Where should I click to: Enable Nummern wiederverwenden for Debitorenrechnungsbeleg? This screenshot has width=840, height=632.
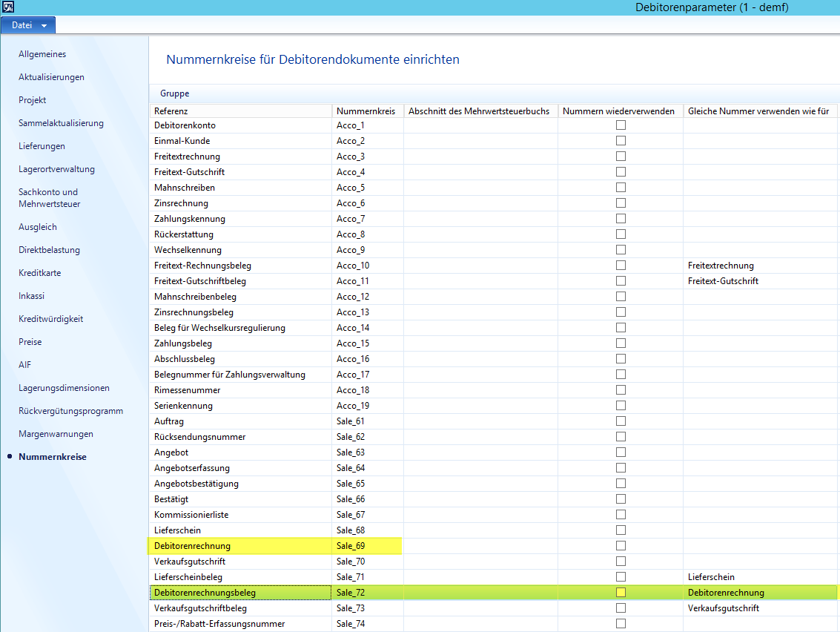pos(621,593)
